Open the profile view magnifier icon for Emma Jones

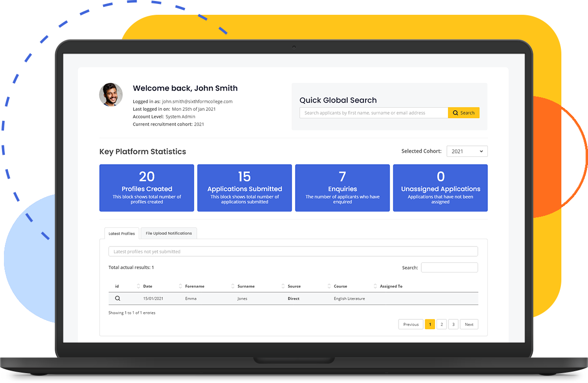[117, 298]
